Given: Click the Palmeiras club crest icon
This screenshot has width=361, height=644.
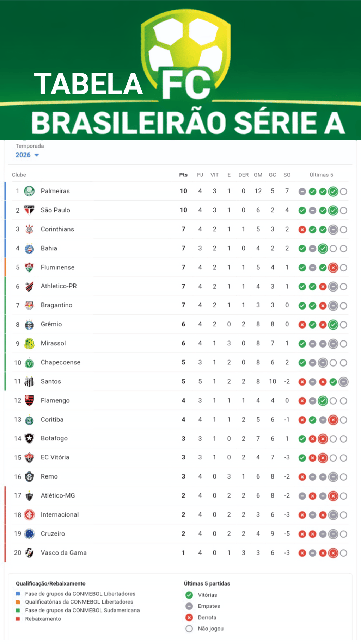Looking at the screenshot, I should 29,191.
